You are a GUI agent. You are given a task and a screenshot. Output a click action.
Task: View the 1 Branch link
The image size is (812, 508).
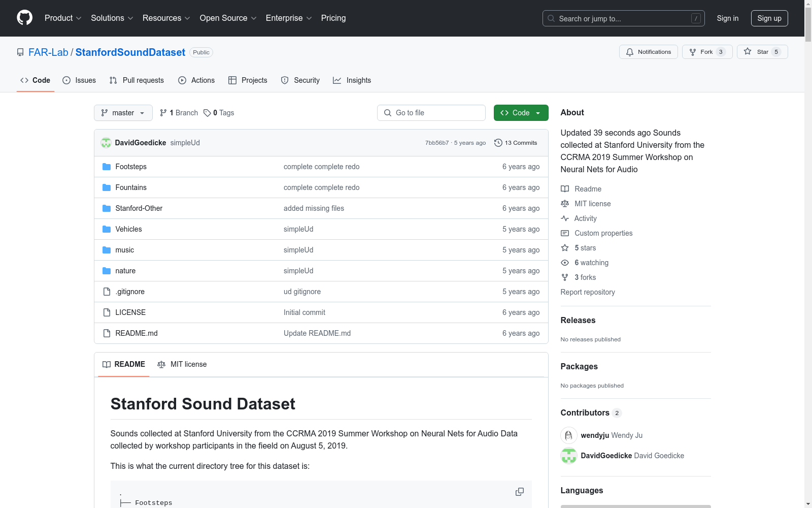point(179,113)
